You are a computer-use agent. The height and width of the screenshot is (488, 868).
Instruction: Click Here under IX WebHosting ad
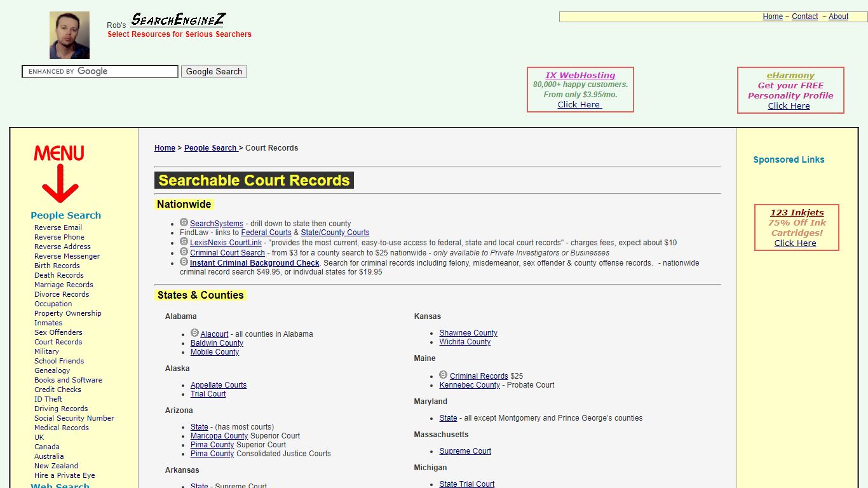tap(580, 105)
